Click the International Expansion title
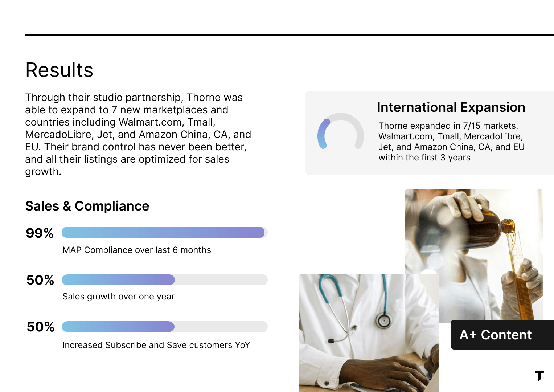This screenshot has width=554, height=392. pyautogui.click(x=451, y=107)
